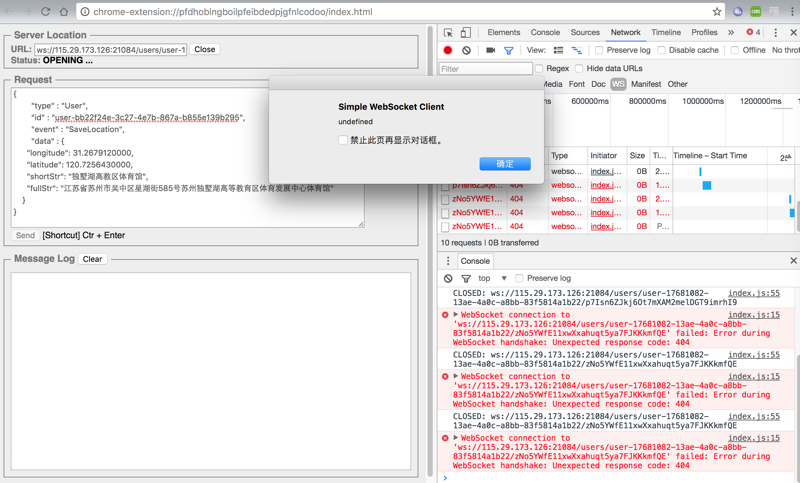Open the Chrome three-dot menu
The image size is (800, 483).
(793, 11)
